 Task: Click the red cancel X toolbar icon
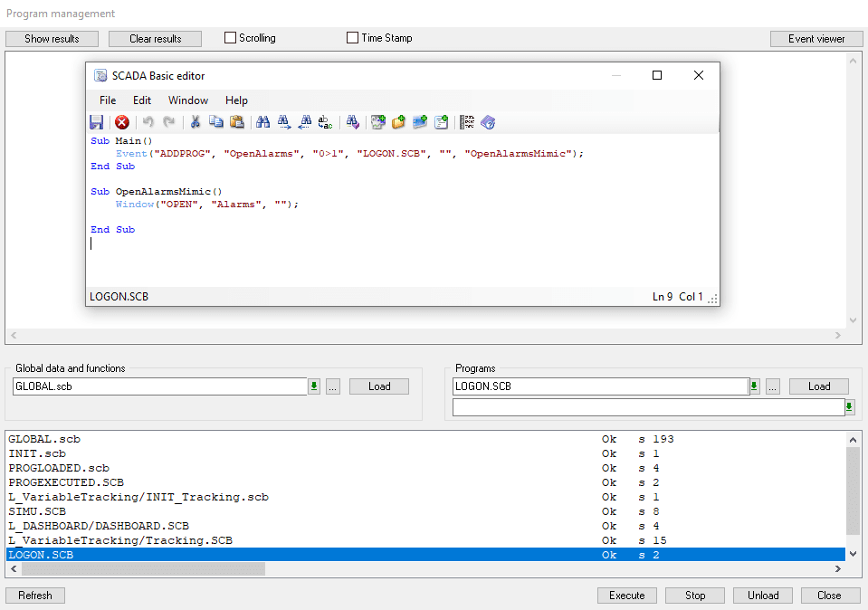[121, 122]
